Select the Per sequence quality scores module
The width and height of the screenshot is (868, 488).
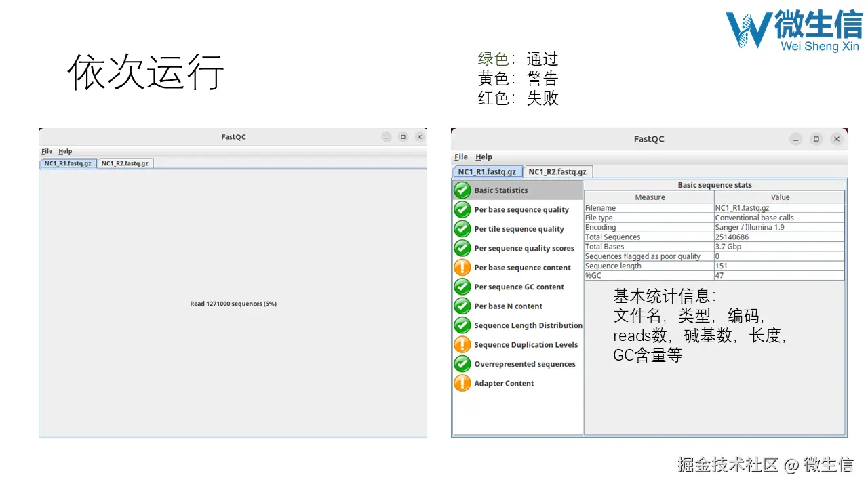click(524, 248)
